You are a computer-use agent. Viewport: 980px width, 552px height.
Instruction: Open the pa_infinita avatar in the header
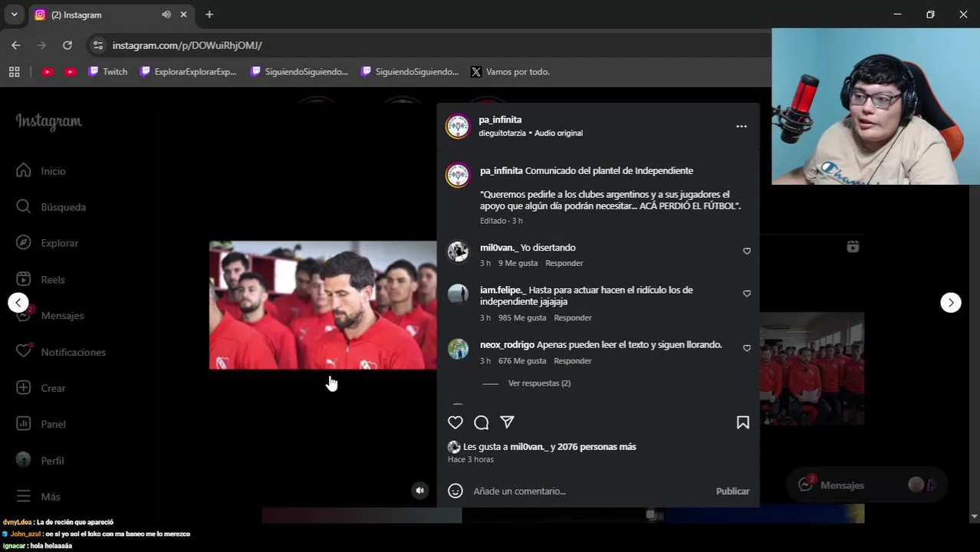coord(458,127)
